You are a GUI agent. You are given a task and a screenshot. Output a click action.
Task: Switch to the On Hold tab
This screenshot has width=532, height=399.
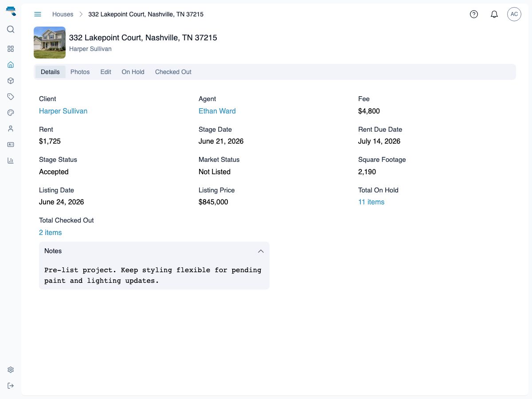pos(133,72)
